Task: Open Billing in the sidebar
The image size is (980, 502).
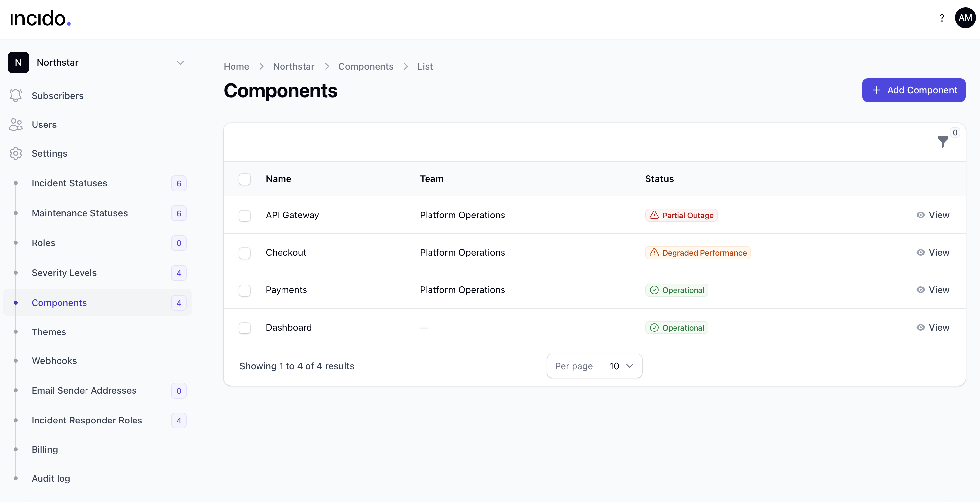Action: click(x=97, y=449)
